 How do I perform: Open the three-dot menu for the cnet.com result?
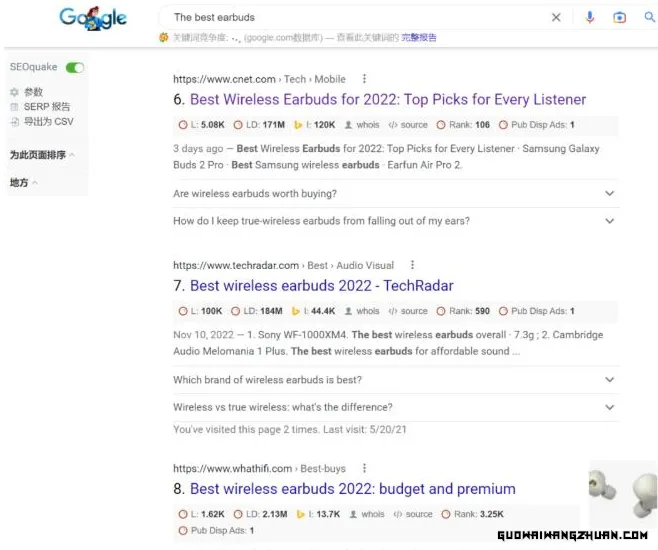[364, 79]
